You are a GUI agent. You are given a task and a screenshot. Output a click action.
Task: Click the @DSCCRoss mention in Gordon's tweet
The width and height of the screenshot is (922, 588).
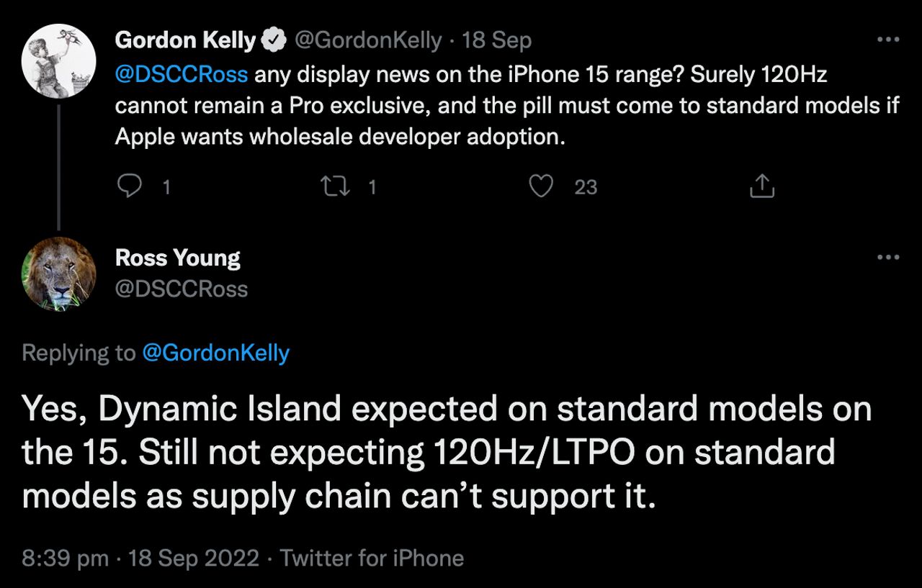(x=182, y=74)
